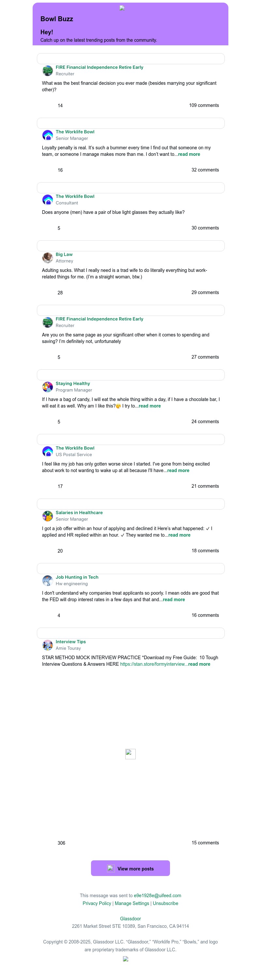The height and width of the screenshot is (980, 261).
Task: Open the Interview Tips bowl avatar
Action: pyautogui.click(x=48, y=645)
